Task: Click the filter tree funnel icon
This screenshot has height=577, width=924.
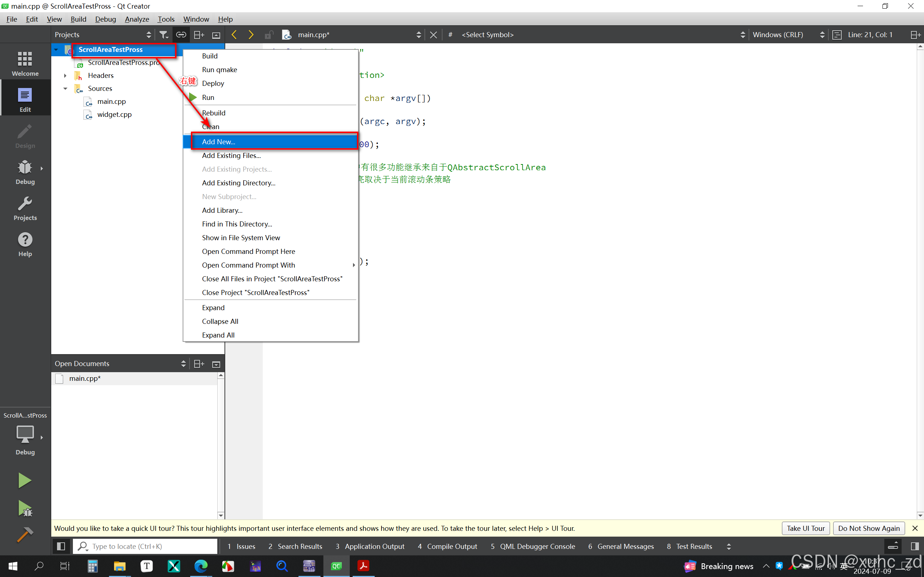Action: pos(164,35)
